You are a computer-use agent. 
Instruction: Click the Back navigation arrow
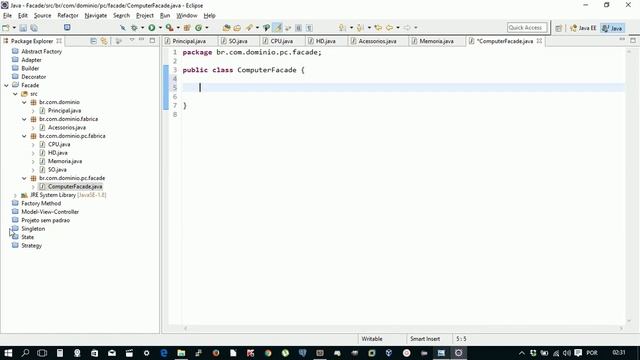[390, 28]
